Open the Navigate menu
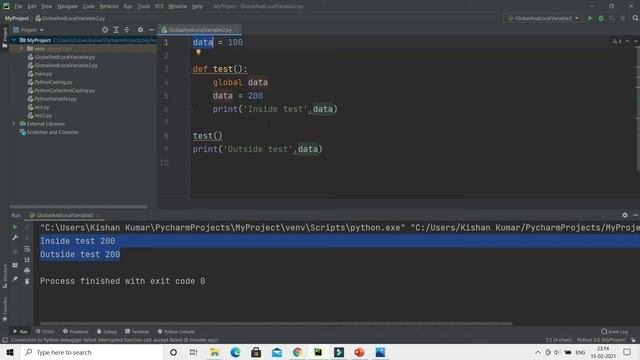The width and height of the screenshot is (640, 360). pyautogui.click(x=67, y=6)
